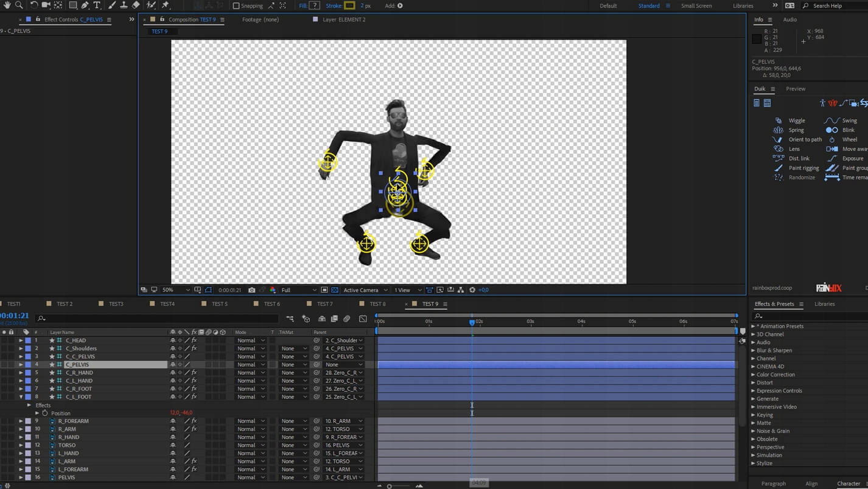Open the Audio panel tab
The width and height of the screenshot is (868, 489).
[789, 19]
